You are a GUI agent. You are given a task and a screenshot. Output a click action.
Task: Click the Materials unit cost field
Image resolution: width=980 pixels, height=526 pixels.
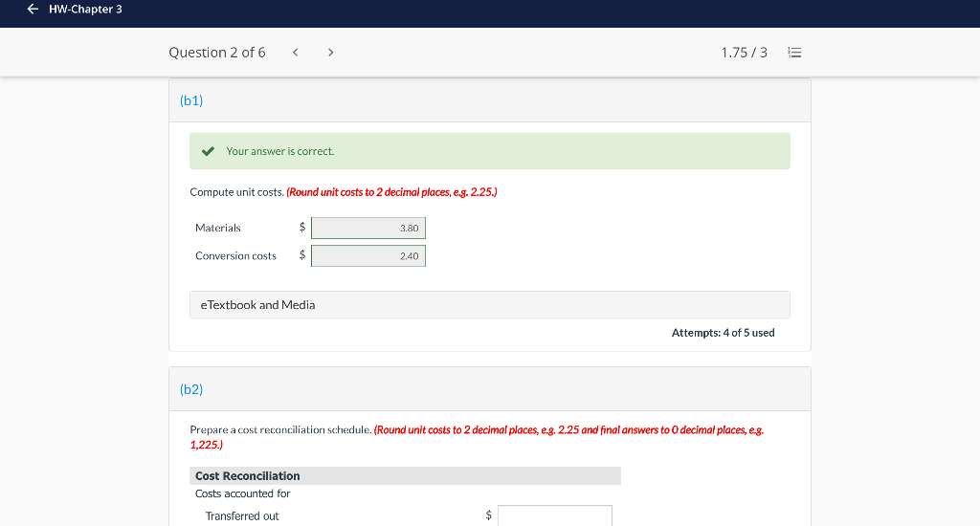point(368,228)
